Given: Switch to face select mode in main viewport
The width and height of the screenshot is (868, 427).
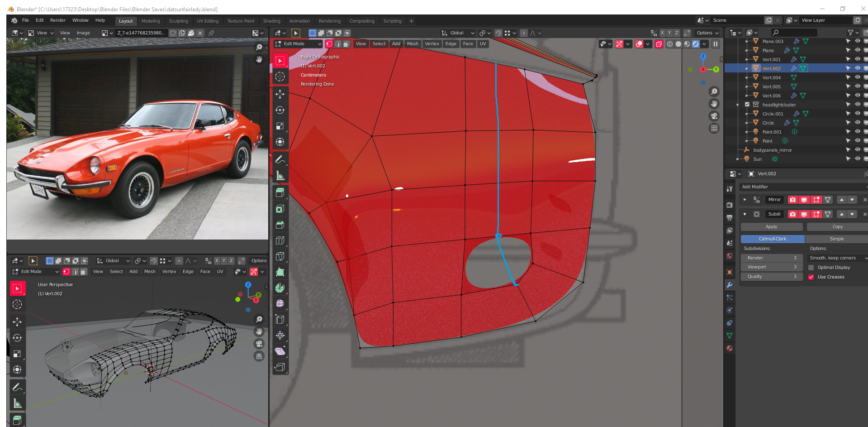Looking at the screenshot, I should coord(346,44).
